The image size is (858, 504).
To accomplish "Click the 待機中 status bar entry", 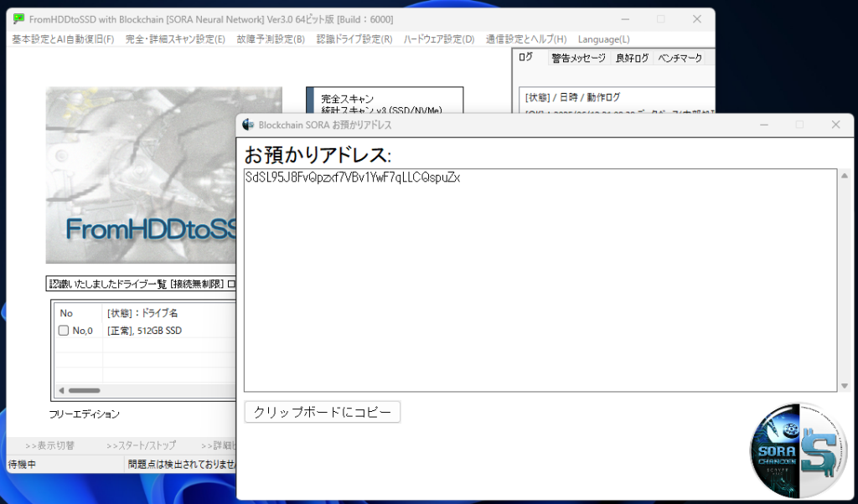I will pyautogui.click(x=22, y=464).
